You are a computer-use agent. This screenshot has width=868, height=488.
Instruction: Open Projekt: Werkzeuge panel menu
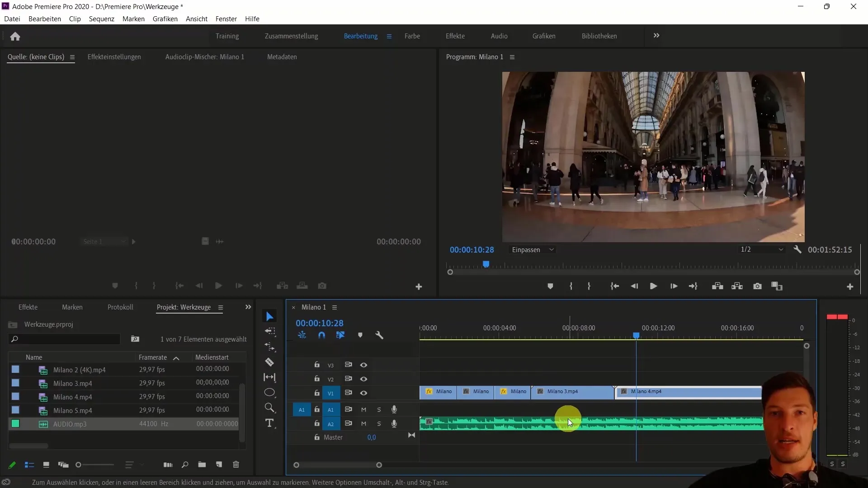pyautogui.click(x=221, y=307)
